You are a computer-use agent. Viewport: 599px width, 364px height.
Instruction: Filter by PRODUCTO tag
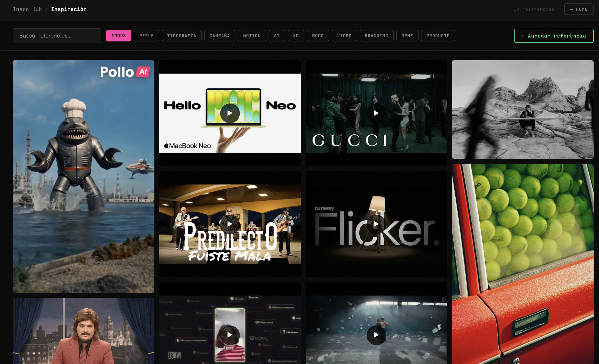point(438,36)
